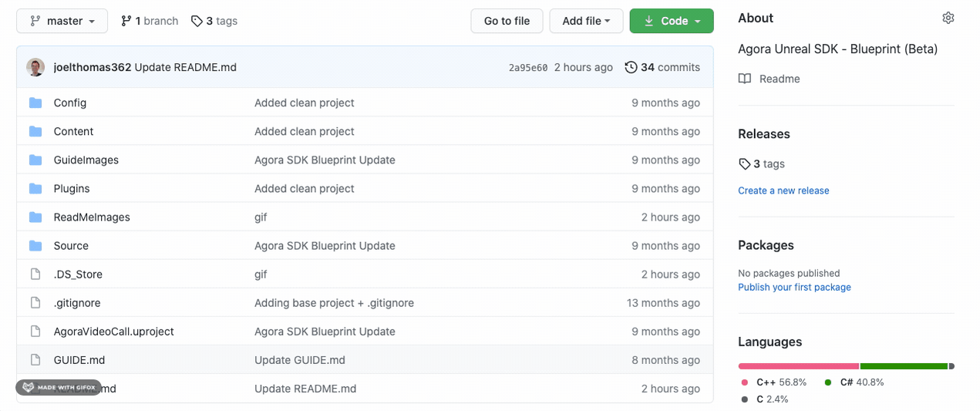Screen dimensions: 980x411
Task: Click the branch icon on master button
Action: coord(35,21)
